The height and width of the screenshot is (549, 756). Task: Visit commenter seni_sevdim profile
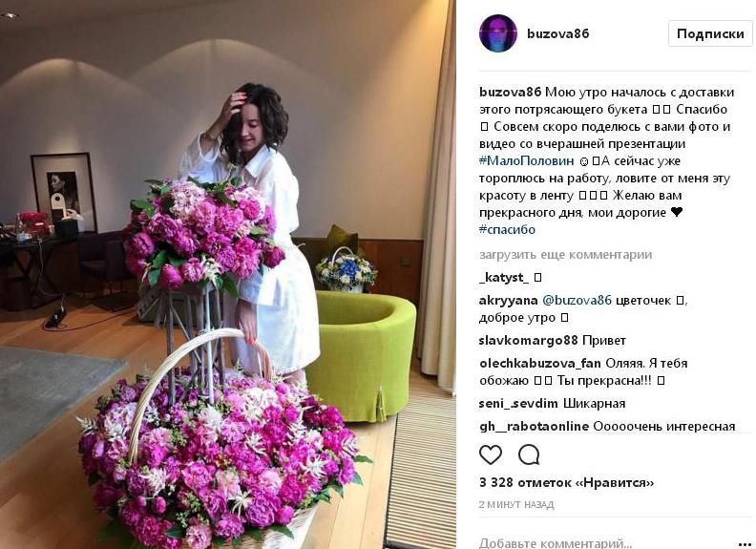[518, 403]
